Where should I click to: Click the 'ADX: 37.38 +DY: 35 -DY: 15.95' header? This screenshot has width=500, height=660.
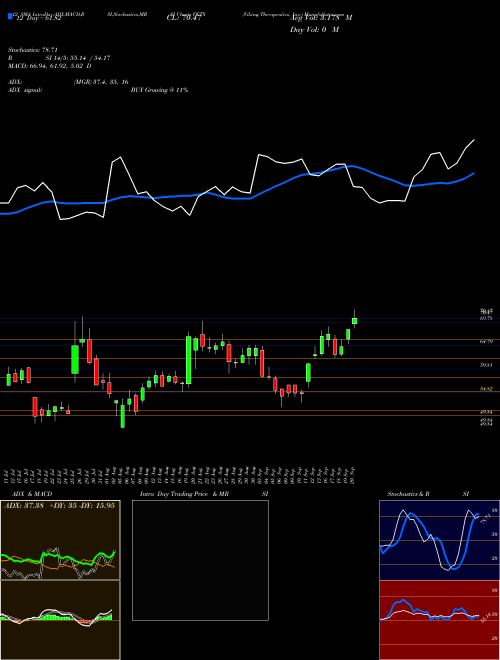click(x=59, y=505)
